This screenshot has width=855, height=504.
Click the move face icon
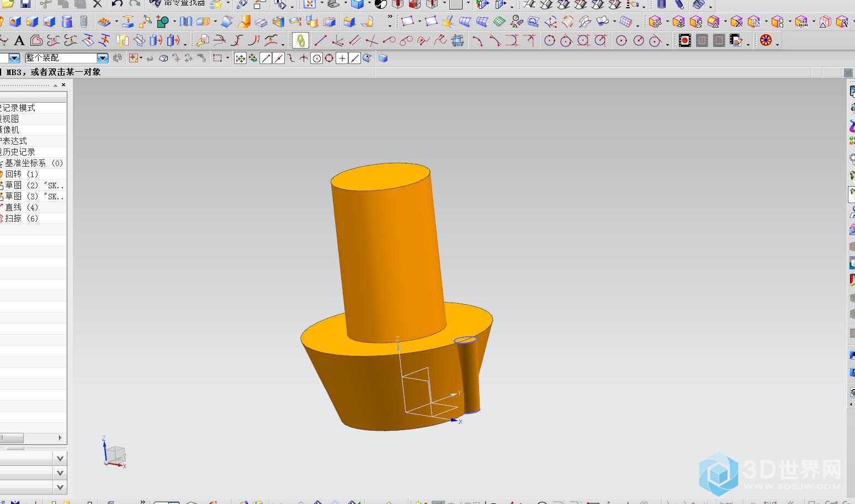tap(655, 22)
